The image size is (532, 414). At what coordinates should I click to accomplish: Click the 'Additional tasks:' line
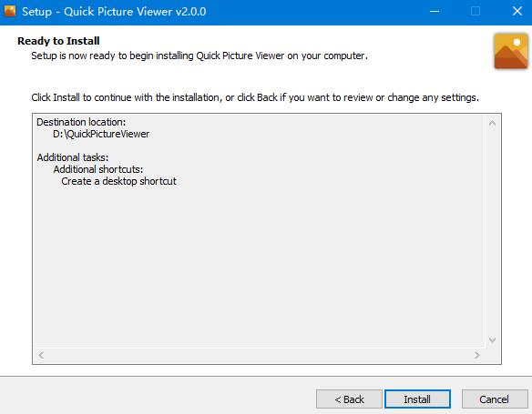(73, 157)
